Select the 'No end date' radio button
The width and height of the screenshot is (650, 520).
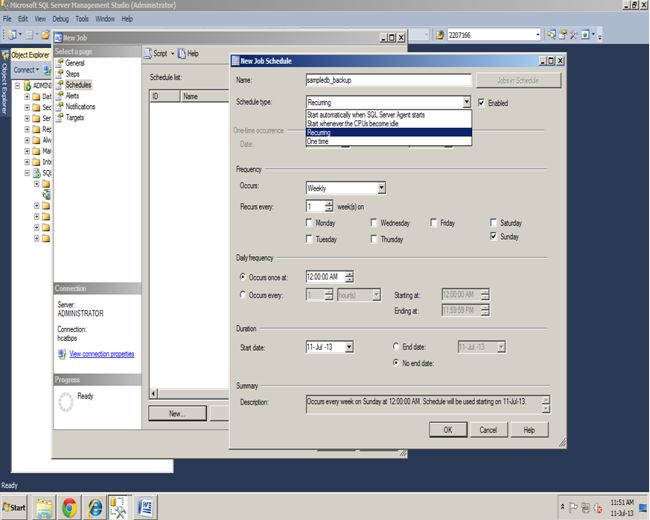click(396, 362)
